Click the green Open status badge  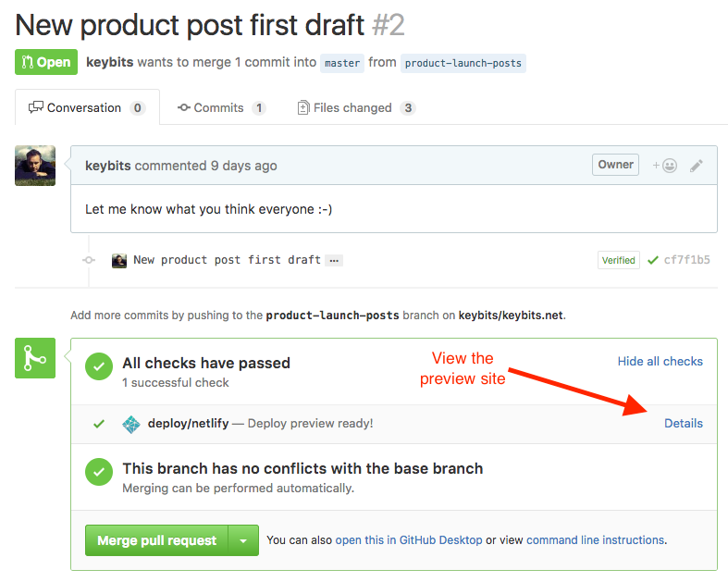point(46,62)
